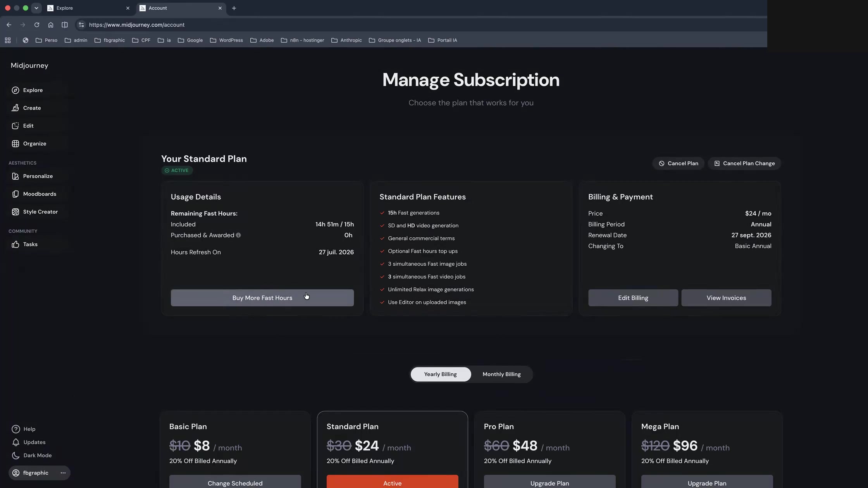Open the Anthropic bookmarks folder
The image size is (868, 488).
click(346, 40)
